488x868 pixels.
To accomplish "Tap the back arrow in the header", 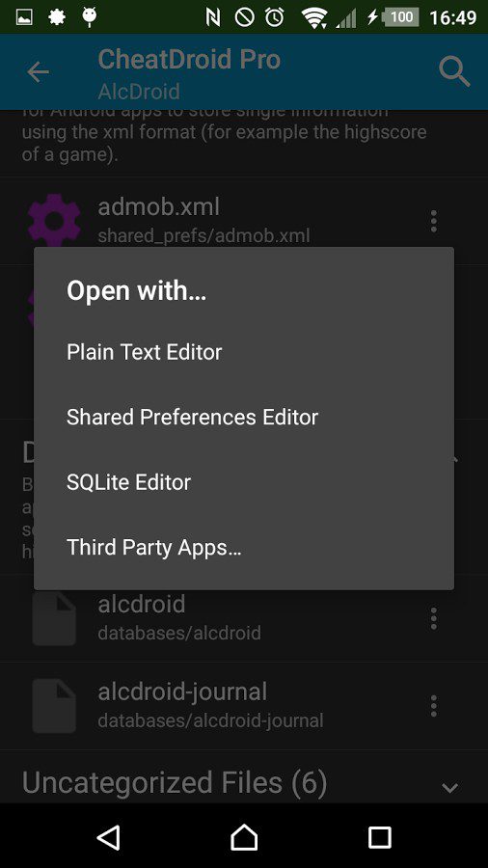I will 39,72.
